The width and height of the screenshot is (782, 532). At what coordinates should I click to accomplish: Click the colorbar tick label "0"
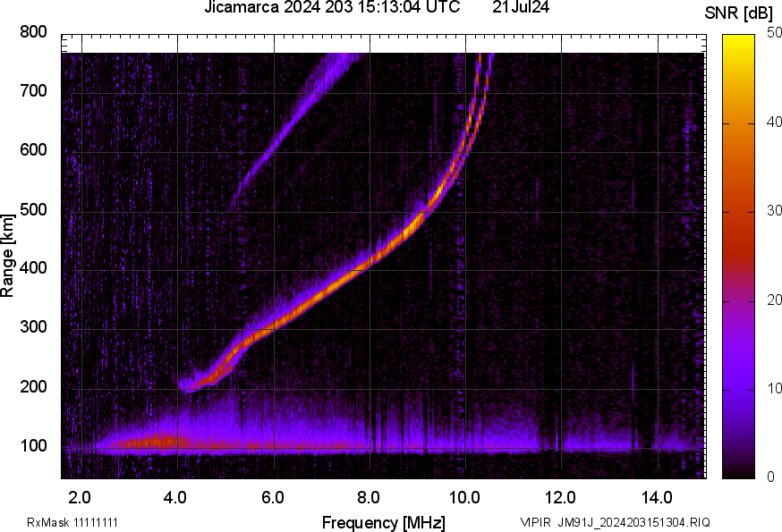771,477
